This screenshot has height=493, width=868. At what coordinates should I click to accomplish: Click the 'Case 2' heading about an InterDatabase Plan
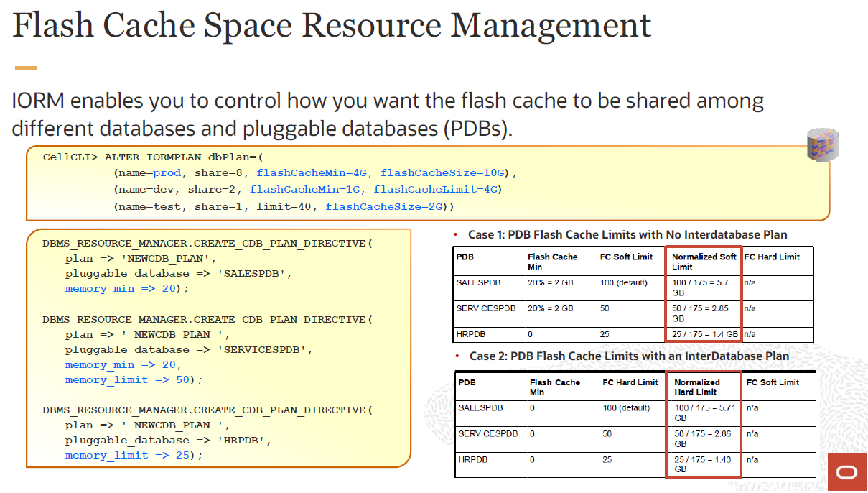[629, 356]
